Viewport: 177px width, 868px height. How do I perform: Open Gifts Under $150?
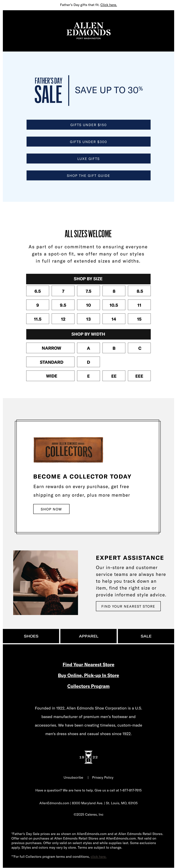pos(88,125)
